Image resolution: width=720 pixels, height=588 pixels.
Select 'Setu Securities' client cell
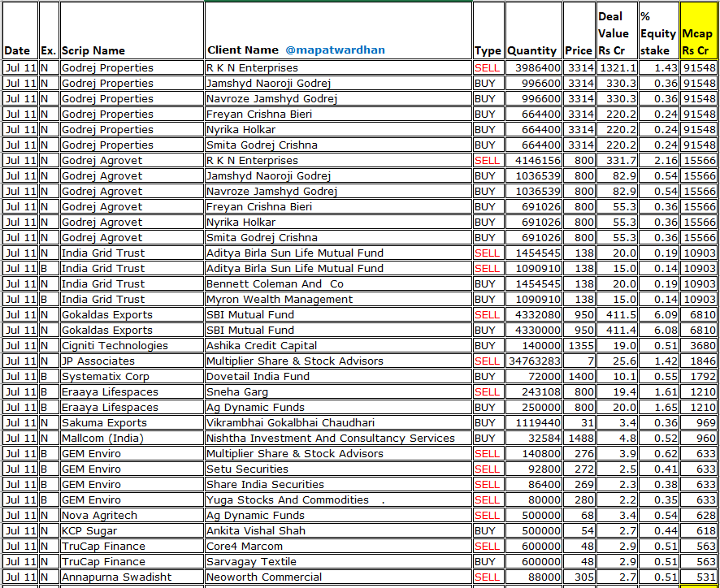click(x=338, y=469)
